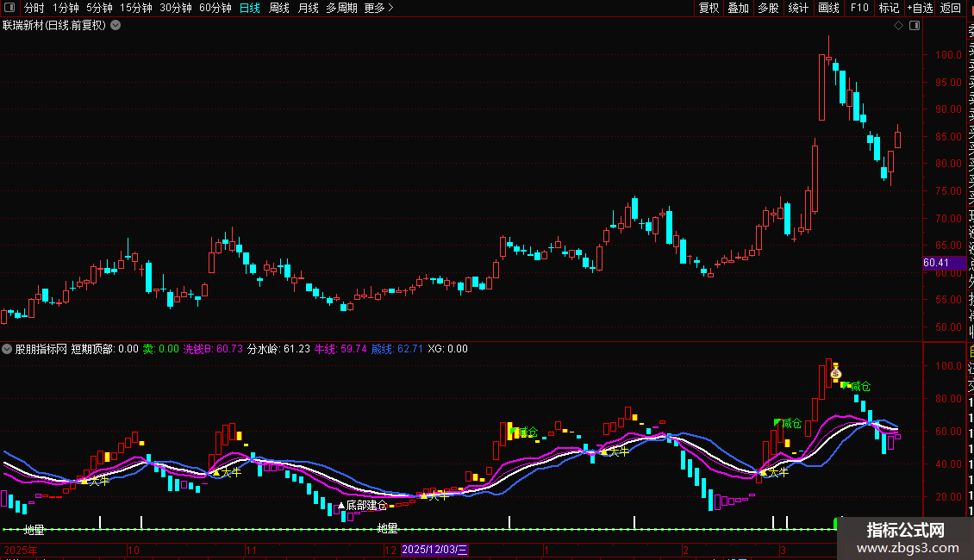Click the XG: 0.00 indicator value
Screen dimensions: 974x560
click(448, 349)
